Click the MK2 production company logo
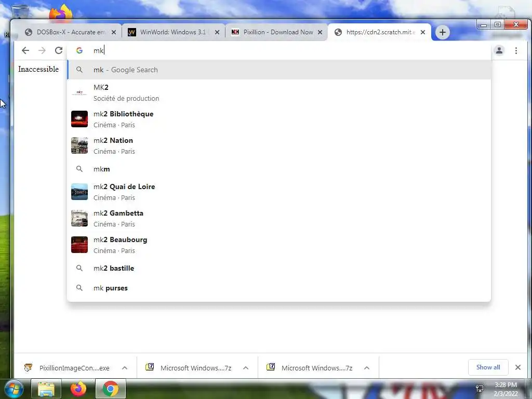This screenshot has height=399, width=532. pos(79,92)
